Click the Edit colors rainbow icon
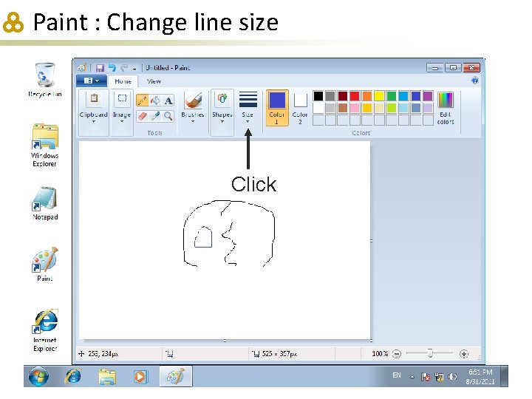The image size is (532, 399). 446,100
